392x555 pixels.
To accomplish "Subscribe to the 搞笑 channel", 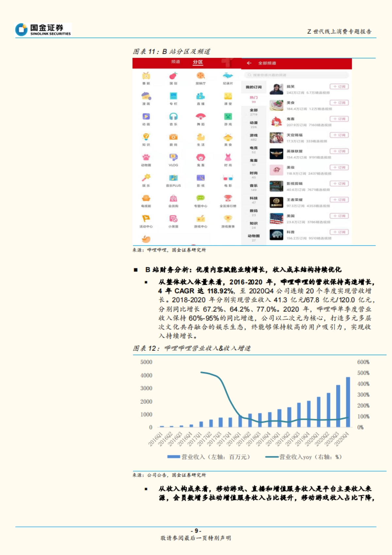I will [339, 87].
